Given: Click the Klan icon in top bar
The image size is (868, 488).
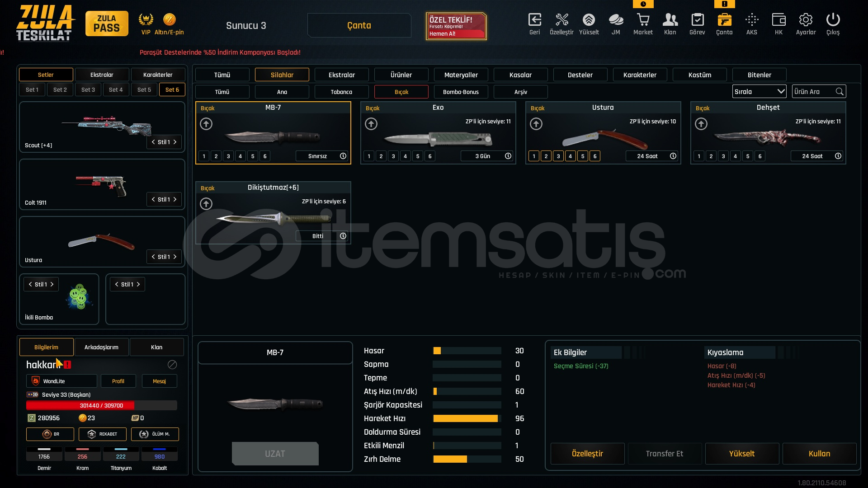Looking at the screenshot, I should tap(670, 20).
